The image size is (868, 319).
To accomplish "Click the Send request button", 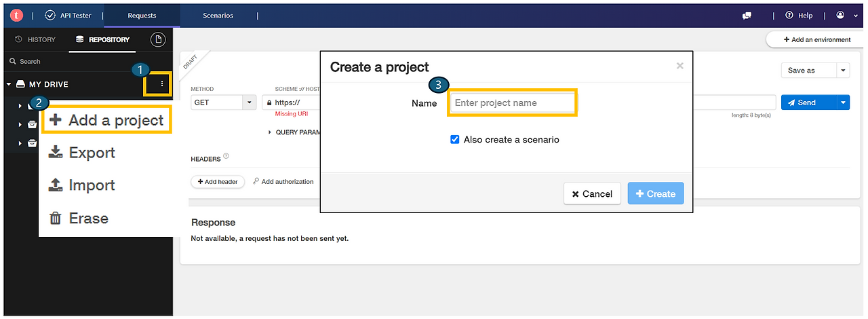I will (808, 102).
